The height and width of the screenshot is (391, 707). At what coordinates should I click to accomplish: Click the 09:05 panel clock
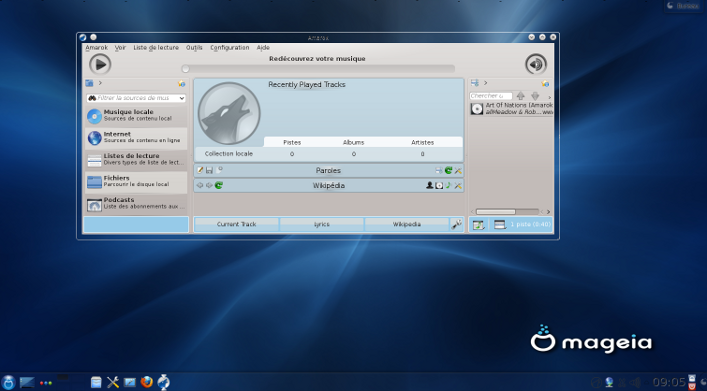pos(669,382)
